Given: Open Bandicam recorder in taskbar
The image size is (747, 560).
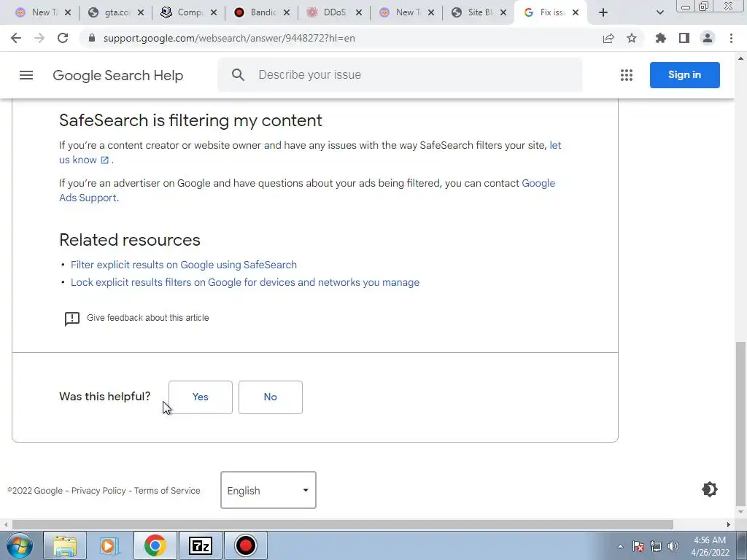Looking at the screenshot, I should (x=245, y=545).
